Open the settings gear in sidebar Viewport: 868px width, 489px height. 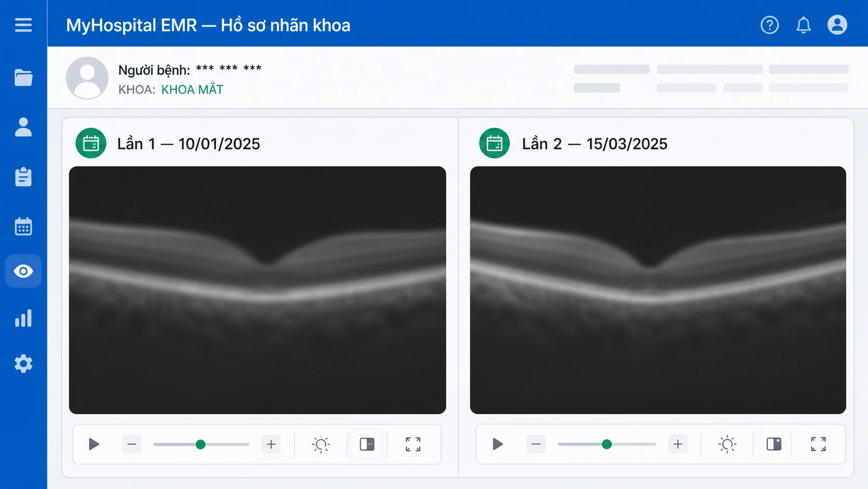(23, 364)
